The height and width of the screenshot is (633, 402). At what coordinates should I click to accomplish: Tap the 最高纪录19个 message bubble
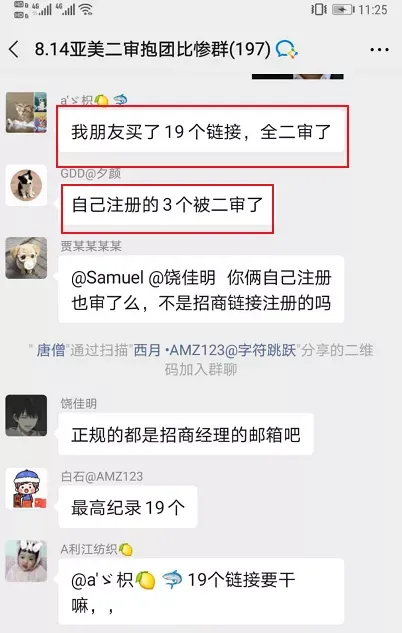(x=128, y=507)
